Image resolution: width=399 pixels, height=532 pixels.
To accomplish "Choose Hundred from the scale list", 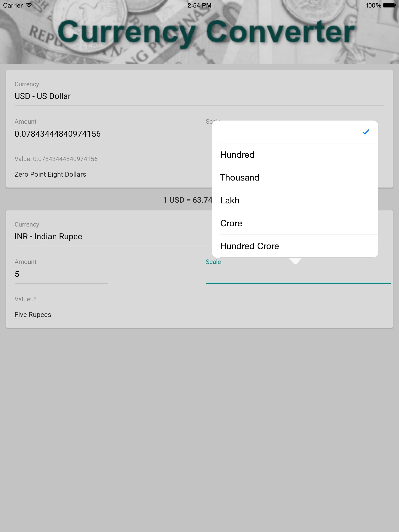I will click(295, 155).
